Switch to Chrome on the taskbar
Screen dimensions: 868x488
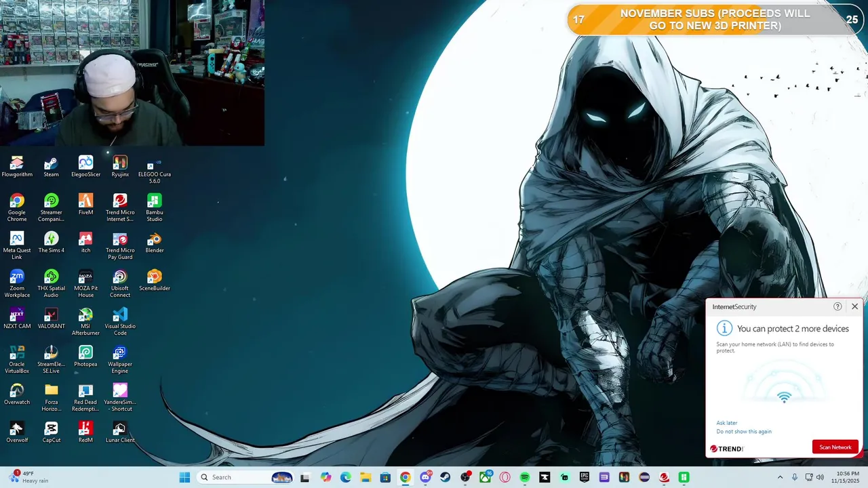click(405, 477)
